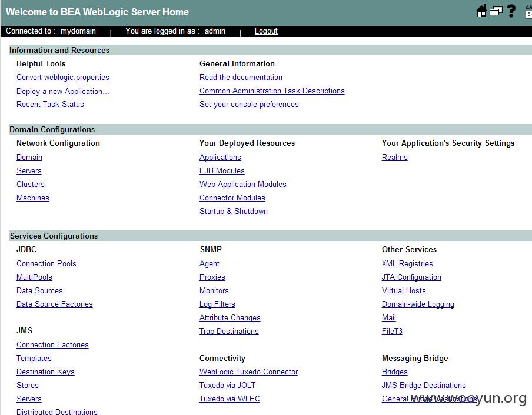Open Servers under JMS
Viewport: 532px width, 415px height.
pyautogui.click(x=29, y=399)
